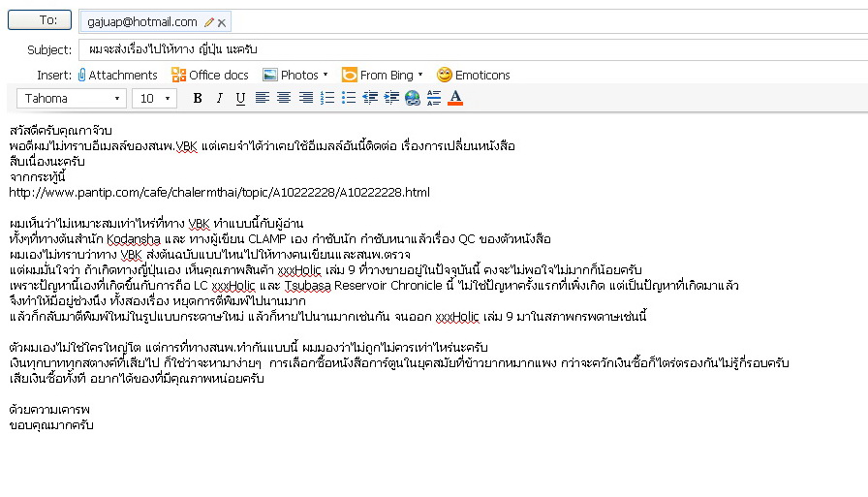Align text left
This screenshot has width=868, height=497.
click(x=262, y=98)
